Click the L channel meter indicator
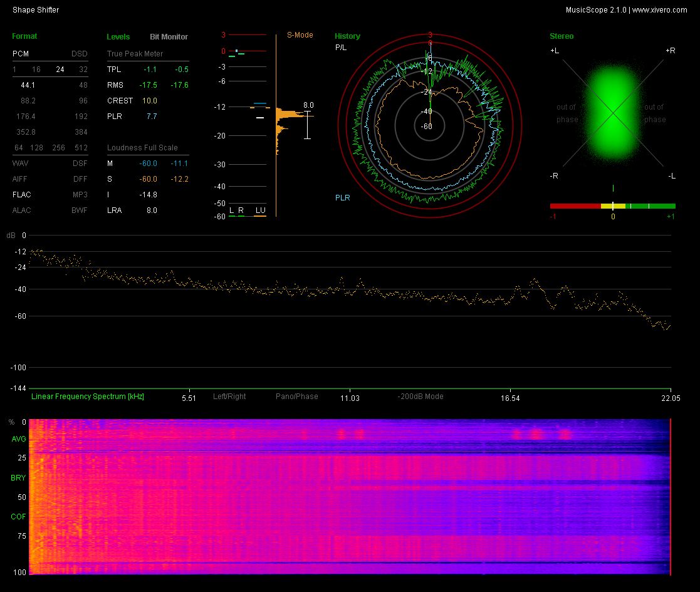Screen dimensions: 700x592 pos(231,210)
